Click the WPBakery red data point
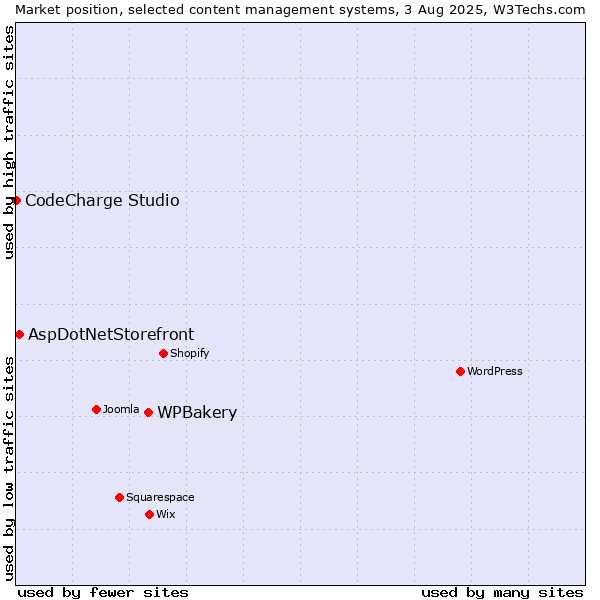Image resolution: width=600 pixels, height=600 pixels. click(x=148, y=412)
